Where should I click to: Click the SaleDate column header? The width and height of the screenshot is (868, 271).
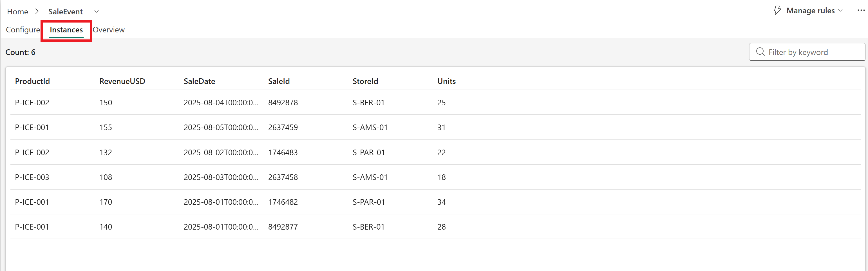tap(200, 81)
